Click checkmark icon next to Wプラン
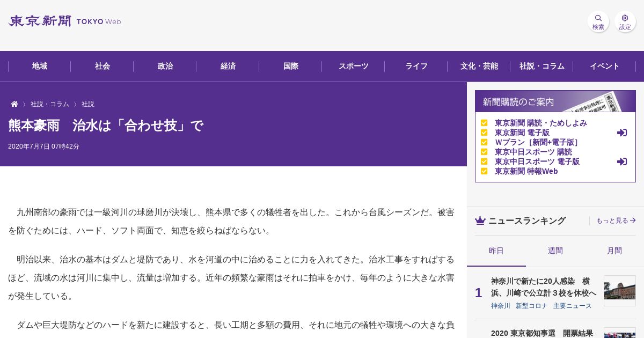This screenshot has height=338, width=644. [x=484, y=142]
